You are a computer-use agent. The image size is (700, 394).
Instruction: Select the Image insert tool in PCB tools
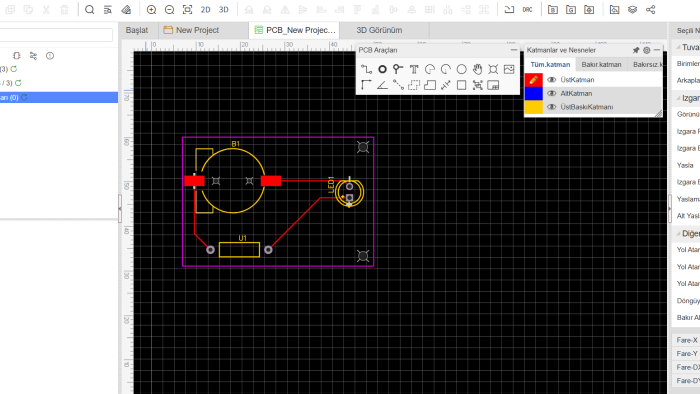(x=509, y=69)
